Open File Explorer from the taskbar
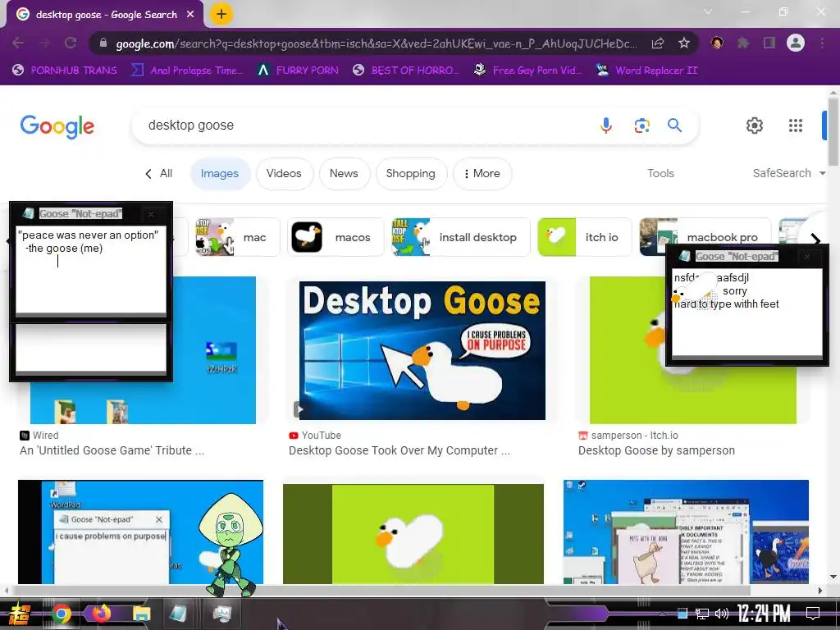 pyautogui.click(x=141, y=614)
